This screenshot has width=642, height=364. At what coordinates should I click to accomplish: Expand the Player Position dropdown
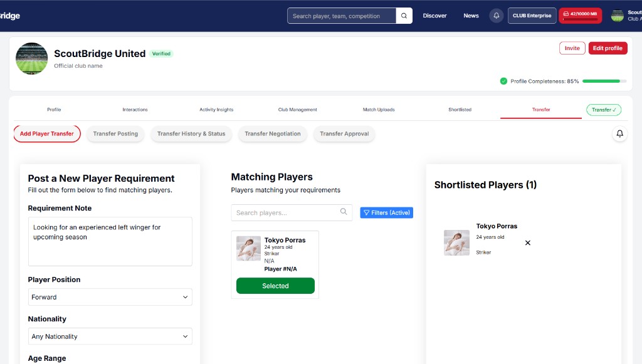click(110, 297)
